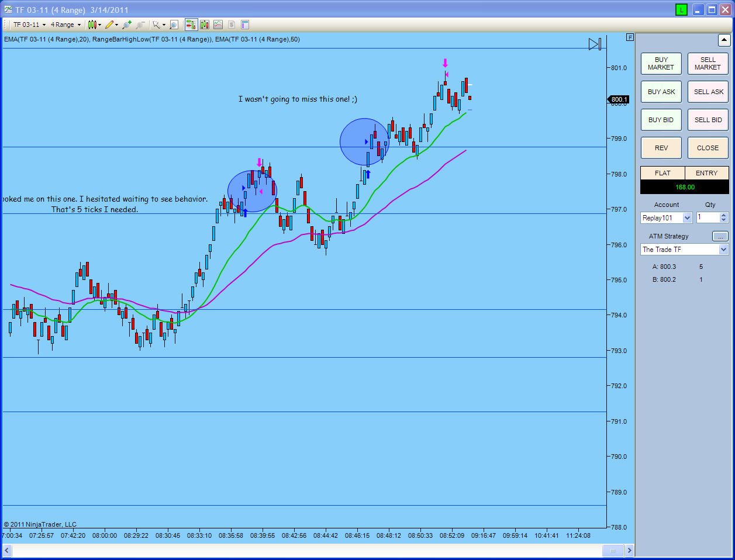
Task: Click the toolbar grip handle
Action: [x=6, y=25]
